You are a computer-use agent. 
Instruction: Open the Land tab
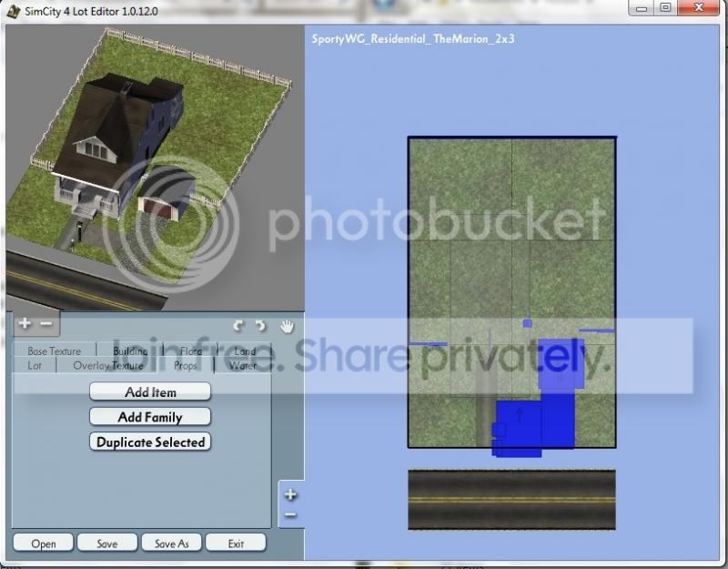[x=245, y=351]
